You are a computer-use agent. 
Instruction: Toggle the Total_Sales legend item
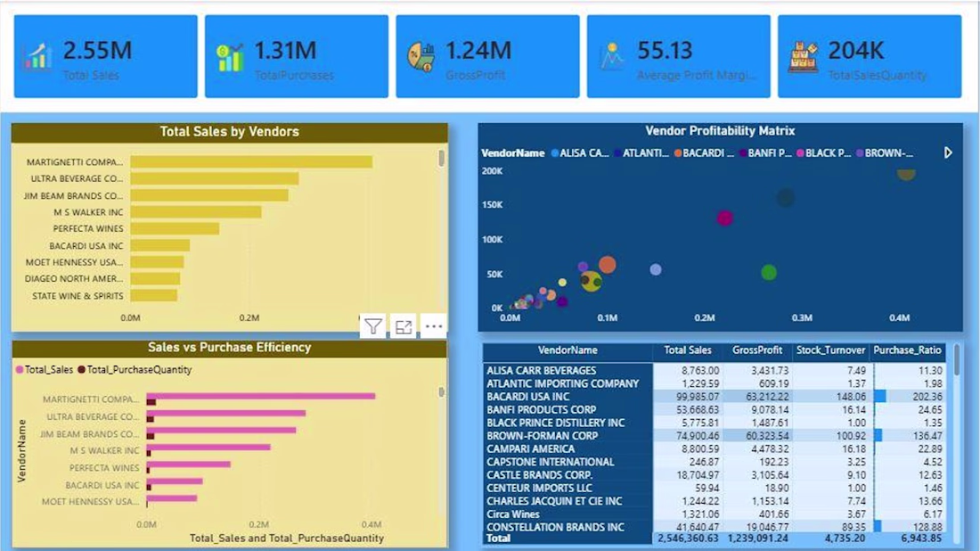click(x=45, y=370)
